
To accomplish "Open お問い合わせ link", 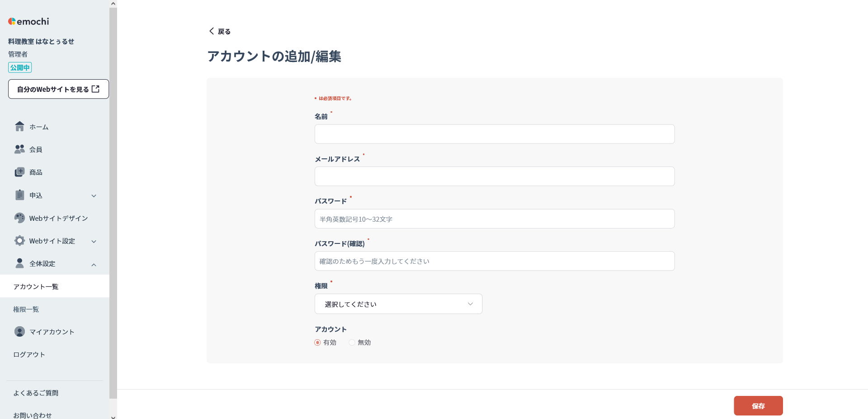I will [x=32, y=415].
